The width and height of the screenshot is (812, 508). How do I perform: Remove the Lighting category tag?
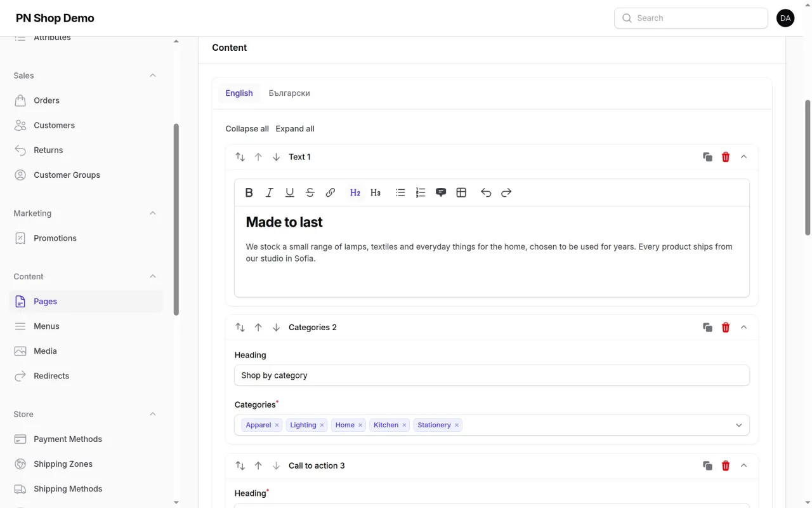(322, 425)
